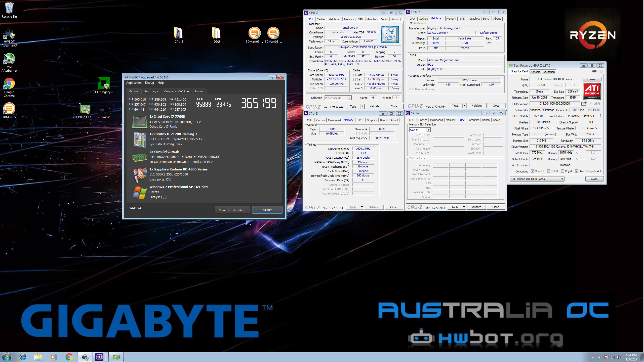Expand Tools dropdown arrow in Mainboard window

(464, 106)
